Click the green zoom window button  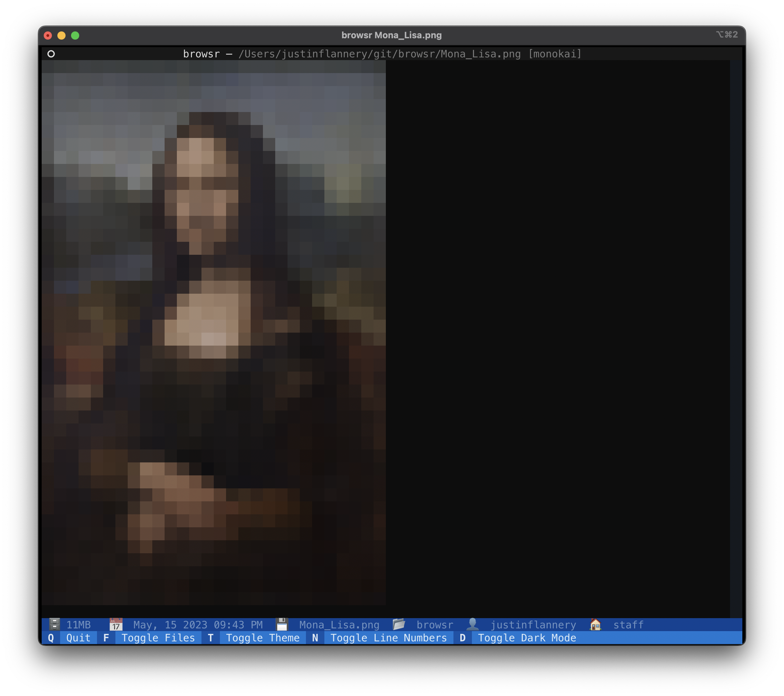(x=75, y=35)
